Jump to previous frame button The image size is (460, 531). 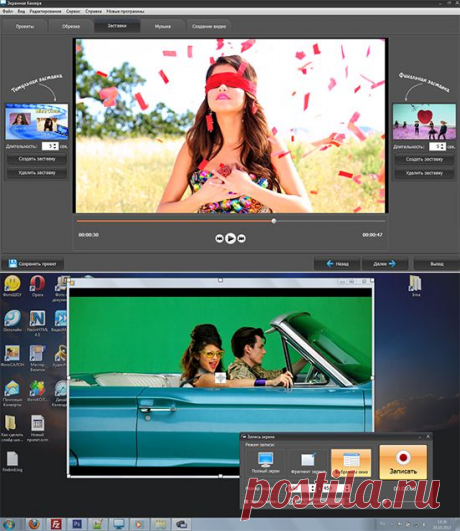point(219,238)
